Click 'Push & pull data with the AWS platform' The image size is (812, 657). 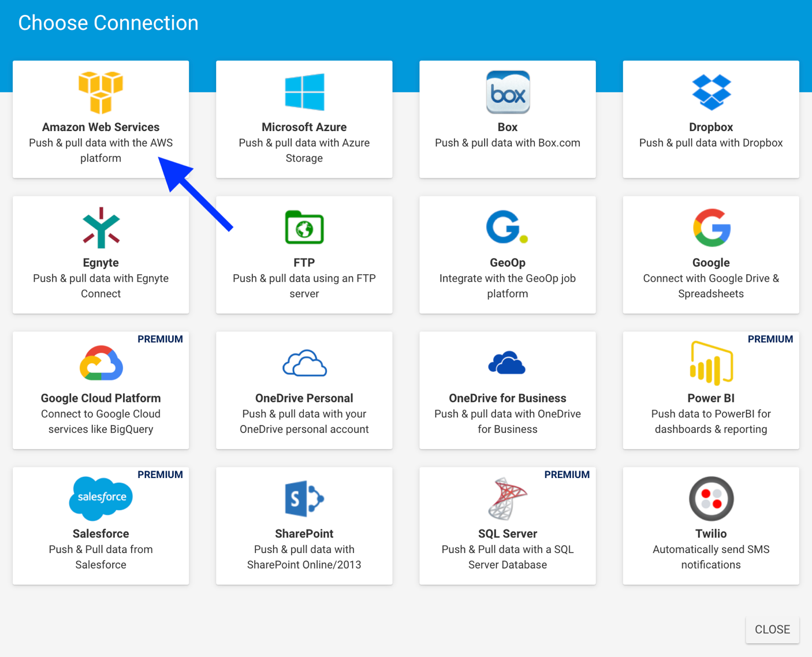click(101, 150)
